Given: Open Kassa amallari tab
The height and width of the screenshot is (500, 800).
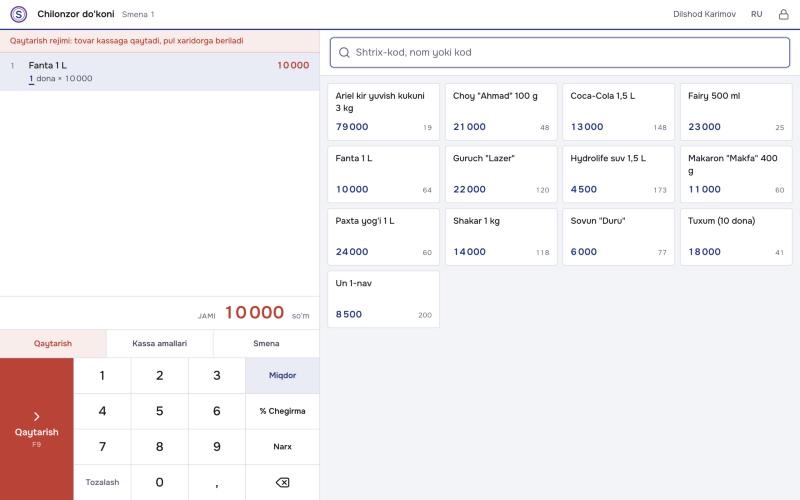Looking at the screenshot, I should [160, 343].
